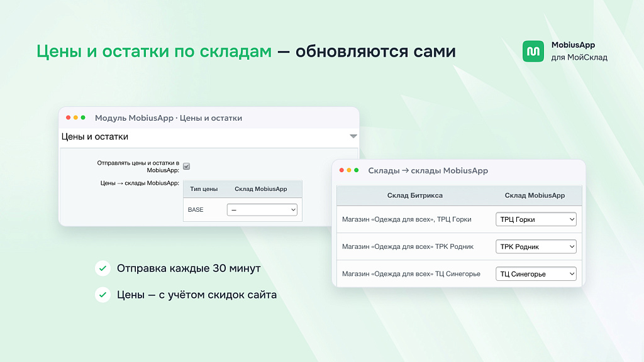Click the MobiusApp для МойСклад brand text
644x362 pixels.
pos(579,52)
